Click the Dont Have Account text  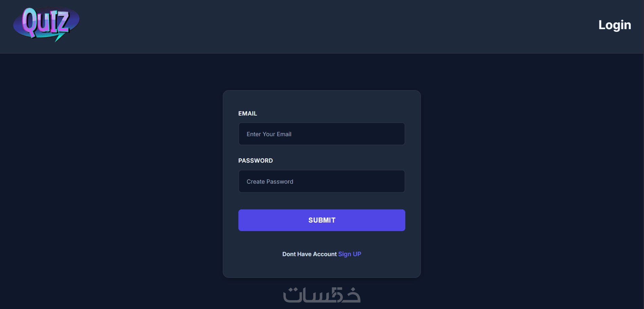click(309, 254)
